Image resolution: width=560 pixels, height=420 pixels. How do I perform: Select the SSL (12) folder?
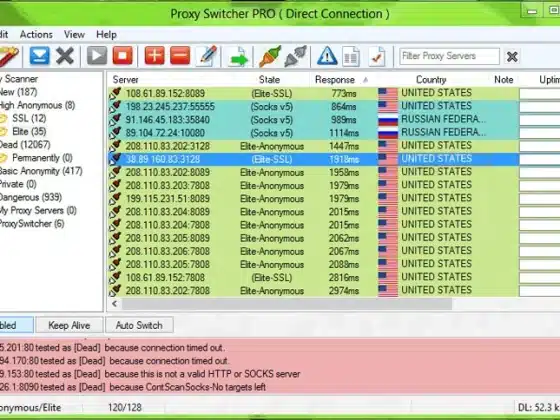click(29, 118)
